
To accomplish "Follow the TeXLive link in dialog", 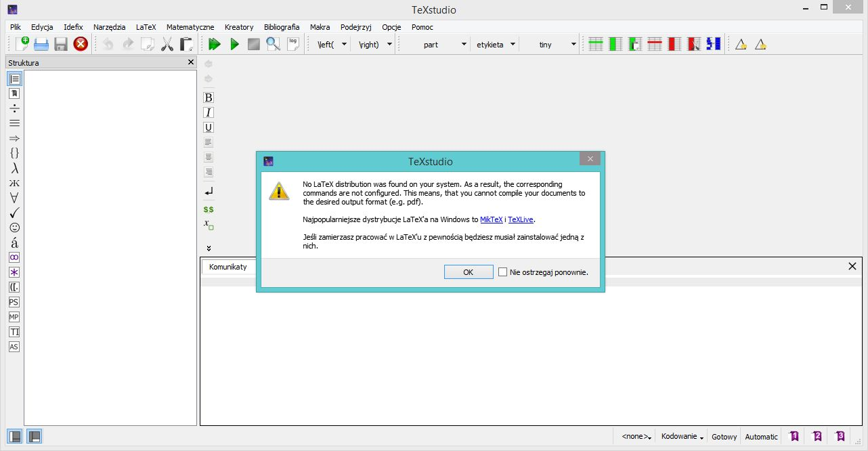I will click(x=521, y=219).
